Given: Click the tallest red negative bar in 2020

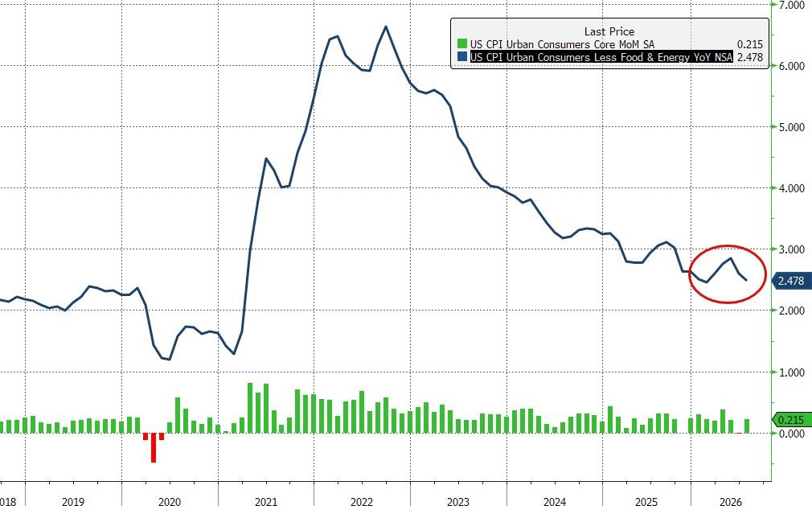Looking at the screenshot, I should [x=154, y=447].
